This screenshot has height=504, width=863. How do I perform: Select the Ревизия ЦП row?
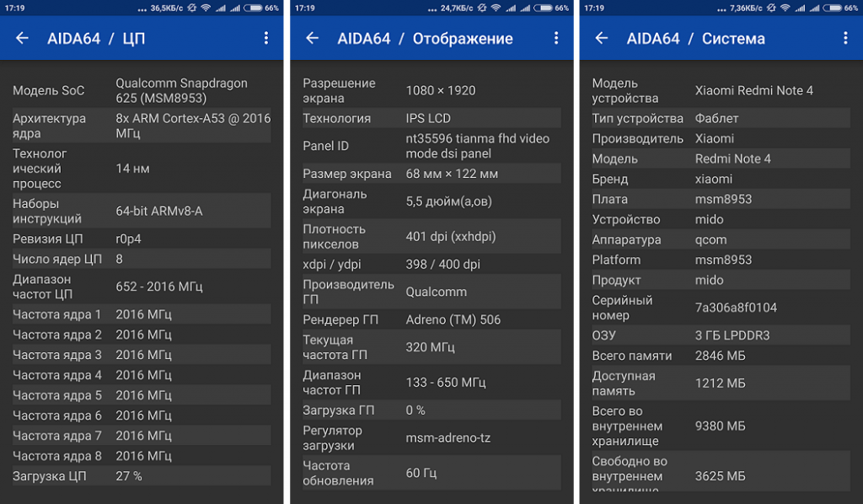pos(142,239)
